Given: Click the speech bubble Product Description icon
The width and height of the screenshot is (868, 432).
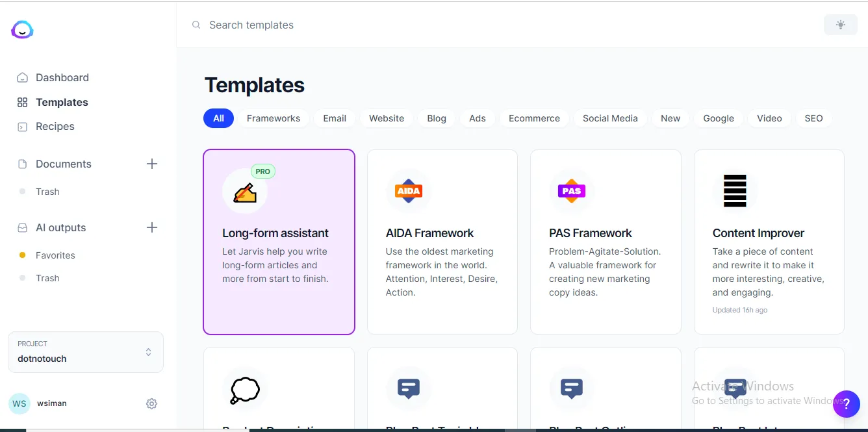Looking at the screenshot, I should coord(245,389).
